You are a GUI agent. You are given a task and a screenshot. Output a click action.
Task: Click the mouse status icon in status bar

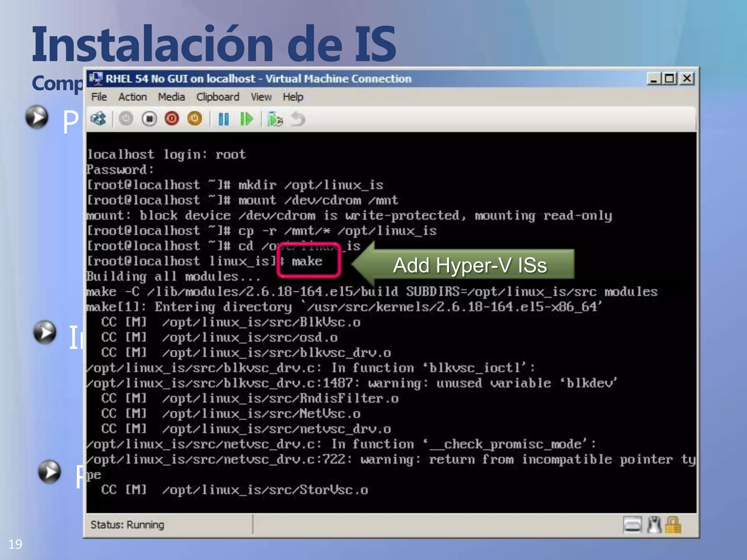pos(654,525)
